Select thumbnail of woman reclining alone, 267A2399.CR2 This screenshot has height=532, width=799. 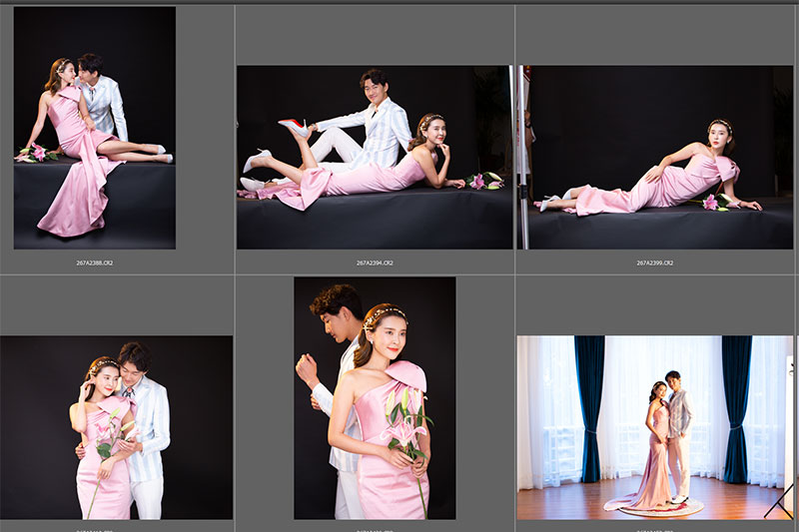(x=655, y=157)
